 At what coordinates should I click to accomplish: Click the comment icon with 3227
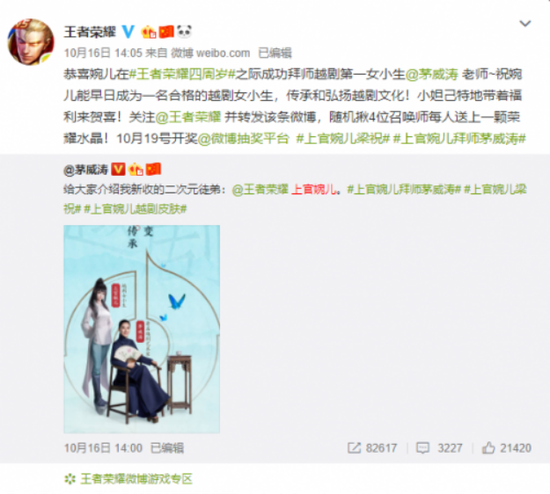[422, 448]
